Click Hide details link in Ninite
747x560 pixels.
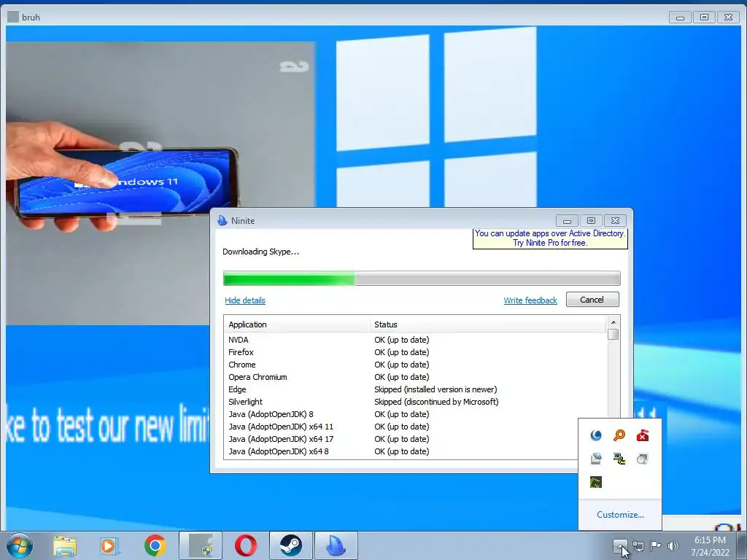click(x=245, y=300)
